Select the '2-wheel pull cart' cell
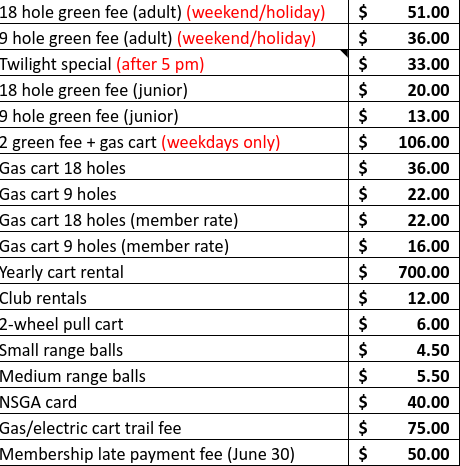 [174, 323]
